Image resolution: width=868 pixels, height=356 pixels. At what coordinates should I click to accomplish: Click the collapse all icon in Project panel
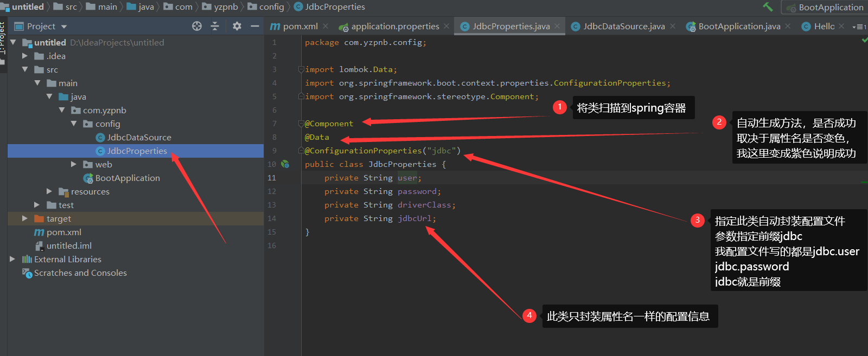click(x=215, y=26)
